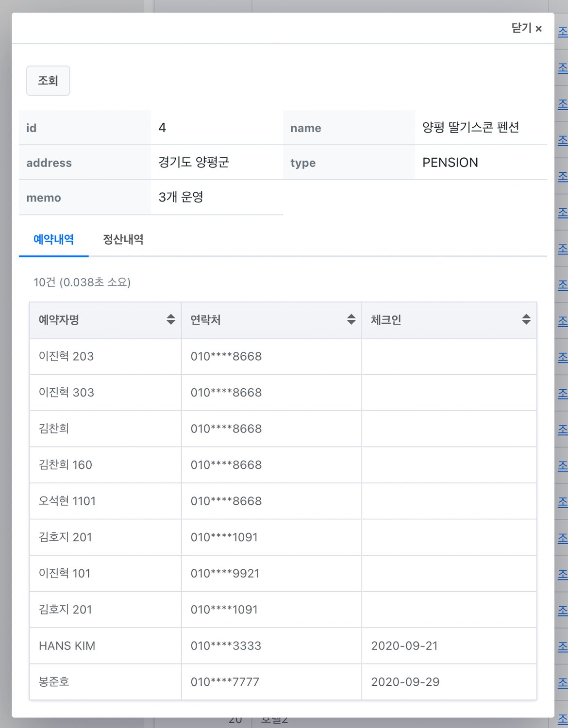Click the 이진혁 303 name cell
The image size is (568, 728).
[67, 393]
